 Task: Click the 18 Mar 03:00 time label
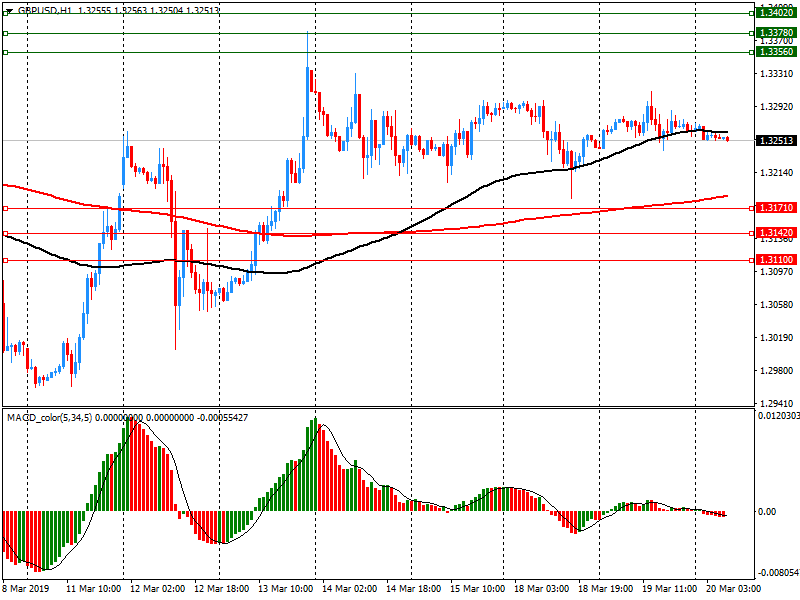click(545, 591)
